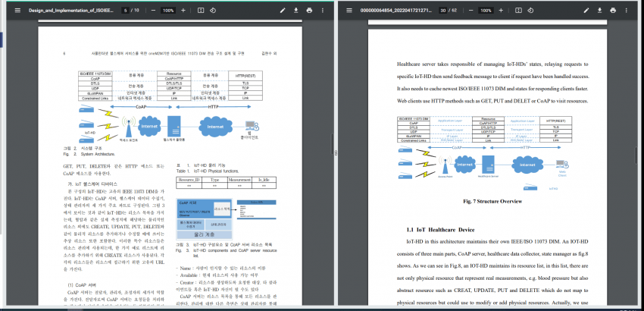Click 'ISO/IEEE 11073 DIM' cell in left diagram
This screenshot has height=311, width=644.
[95, 74]
